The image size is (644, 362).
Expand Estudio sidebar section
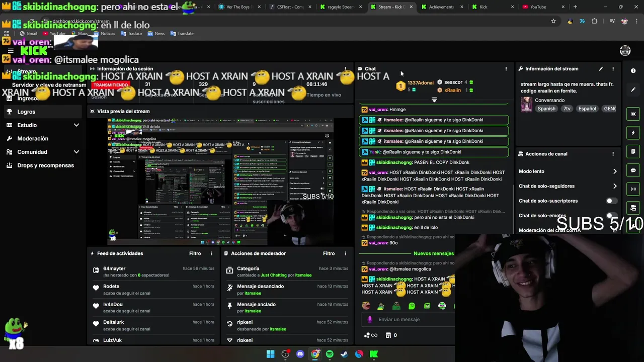(76, 125)
